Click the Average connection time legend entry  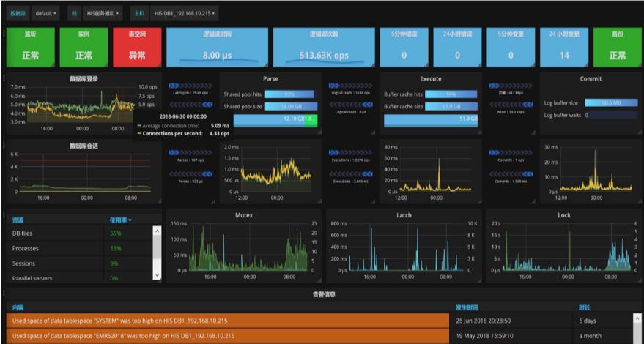tap(169, 126)
